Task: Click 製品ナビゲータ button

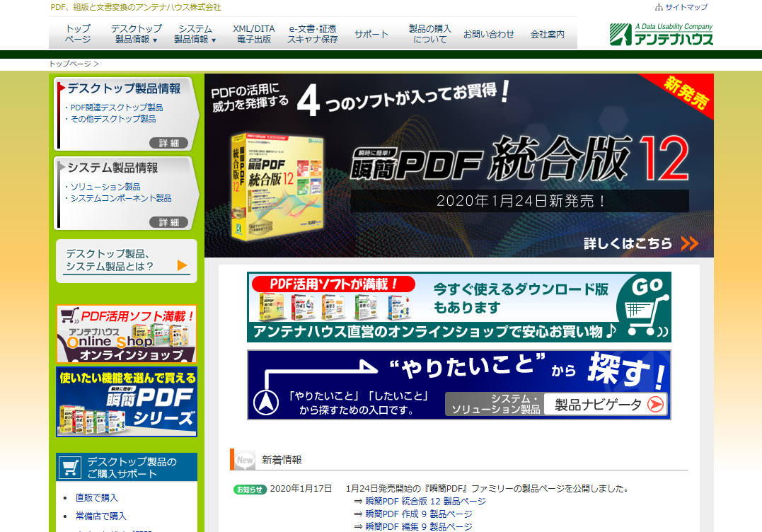Action: click(x=605, y=404)
